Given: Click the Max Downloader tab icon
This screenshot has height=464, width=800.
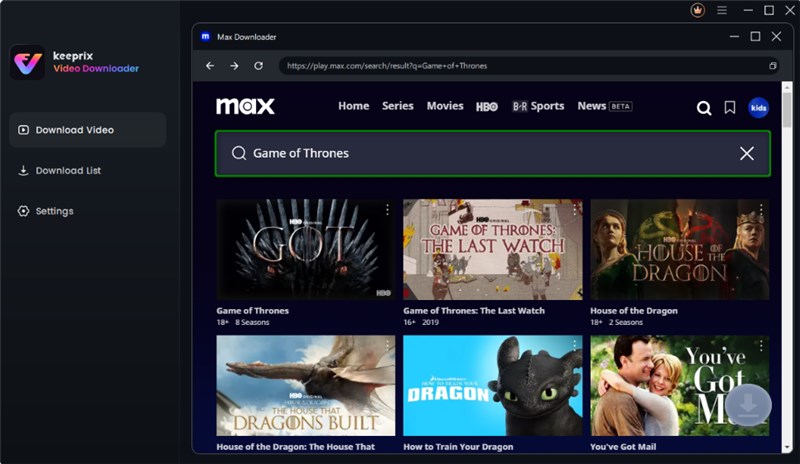Looking at the screenshot, I should coord(206,37).
